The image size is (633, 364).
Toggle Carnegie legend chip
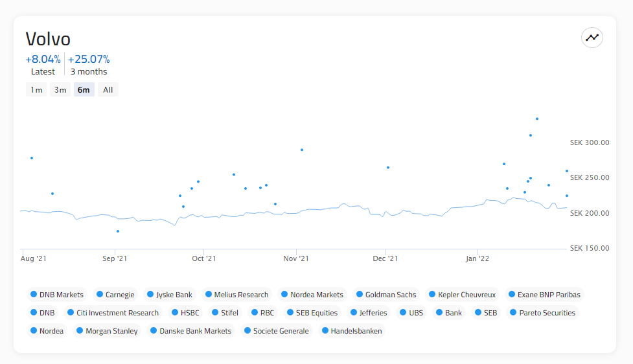(115, 295)
